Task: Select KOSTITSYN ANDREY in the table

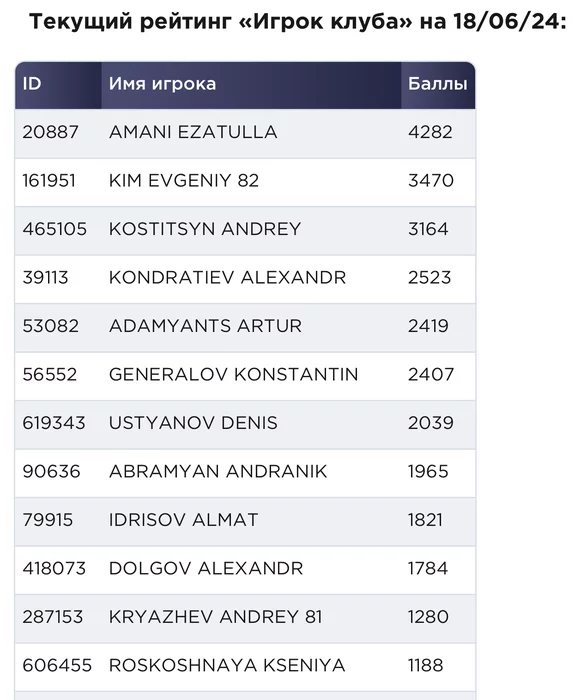Action: [205, 229]
